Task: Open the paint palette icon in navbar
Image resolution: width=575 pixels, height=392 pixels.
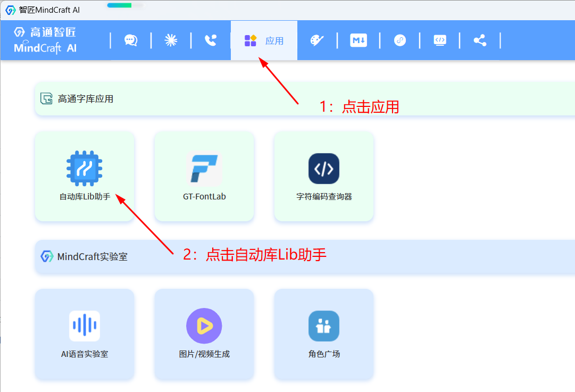Action: click(x=317, y=40)
